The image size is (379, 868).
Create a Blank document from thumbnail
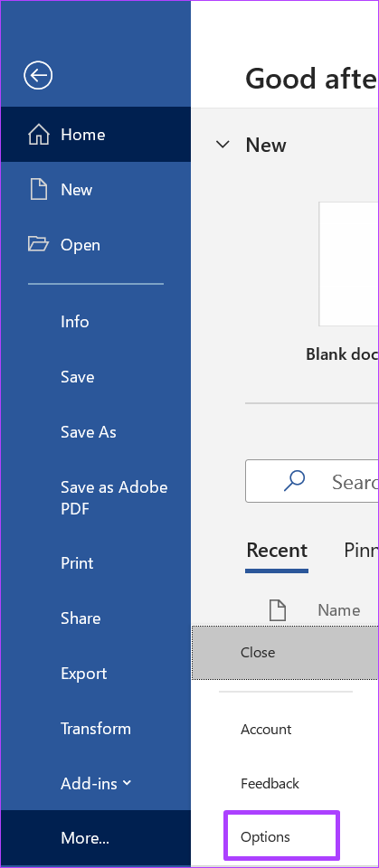[348, 264]
